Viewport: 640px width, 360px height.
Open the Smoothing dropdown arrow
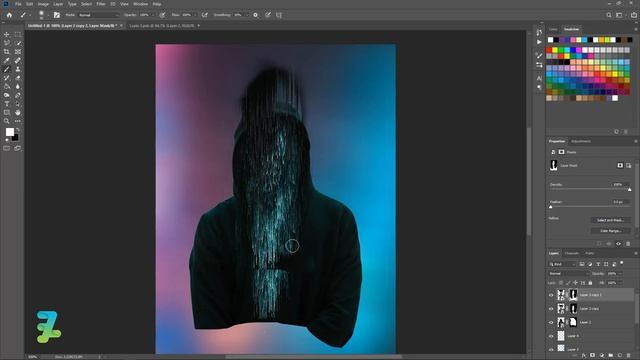[x=247, y=15]
